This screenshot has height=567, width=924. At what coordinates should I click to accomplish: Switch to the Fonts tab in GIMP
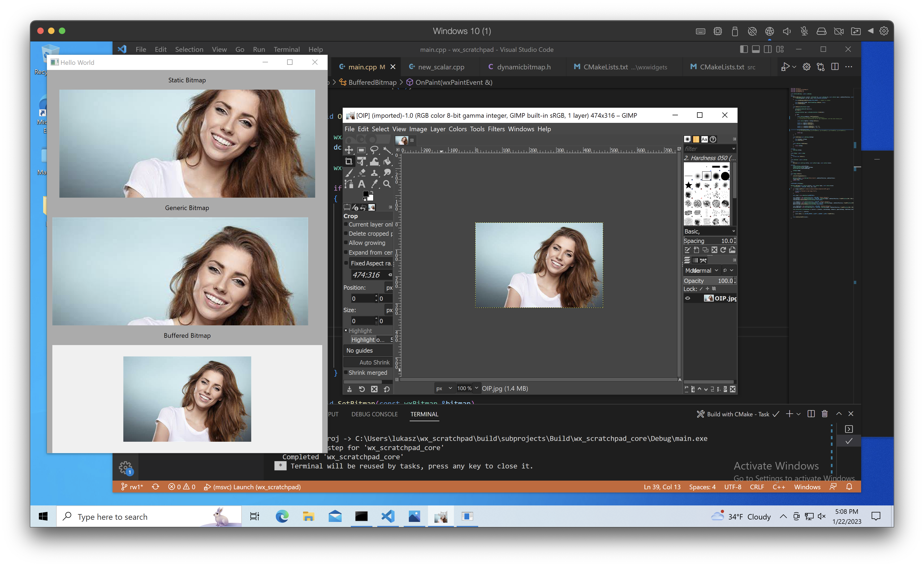coord(704,139)
